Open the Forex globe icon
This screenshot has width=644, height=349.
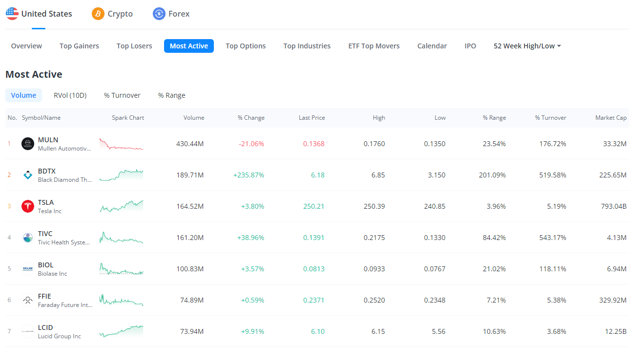[x=158, y=14]
